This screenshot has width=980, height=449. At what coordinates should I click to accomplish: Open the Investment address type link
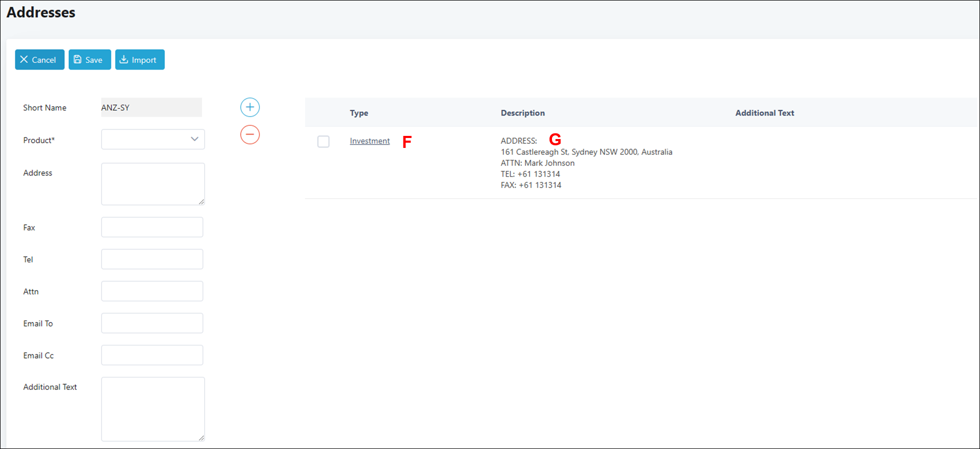pos(369,141)
